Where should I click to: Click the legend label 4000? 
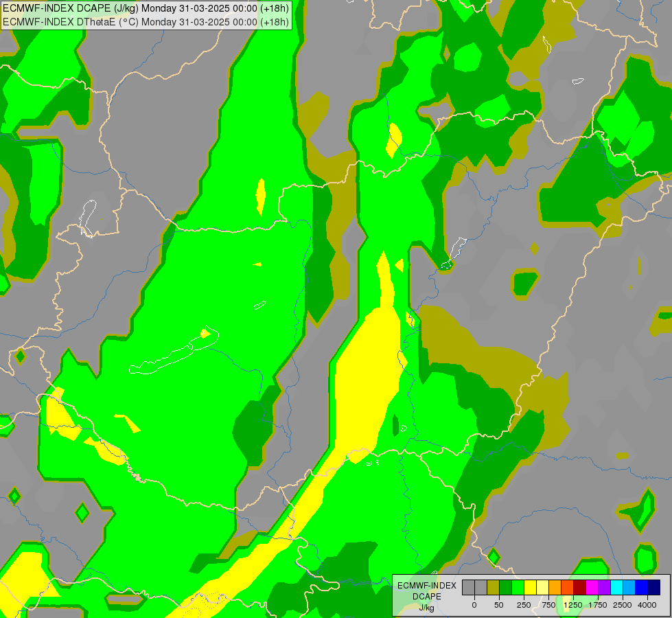click(647, 605)
